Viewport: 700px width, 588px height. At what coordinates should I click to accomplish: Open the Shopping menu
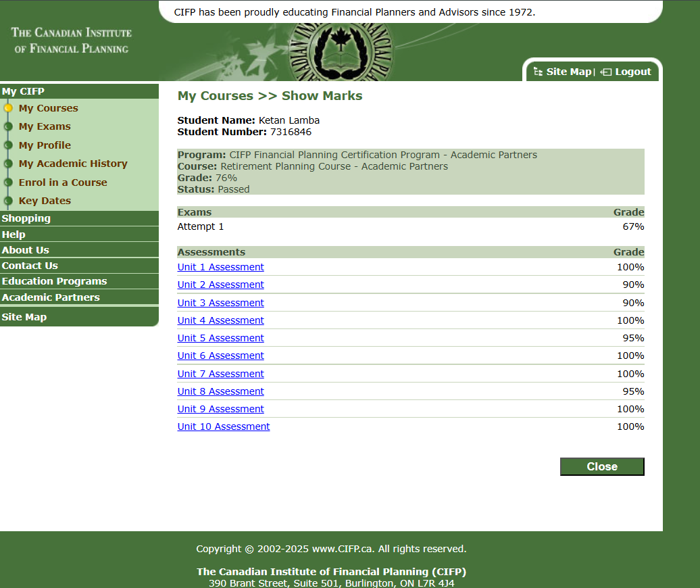pyautogui.click(x=79, y=218)
